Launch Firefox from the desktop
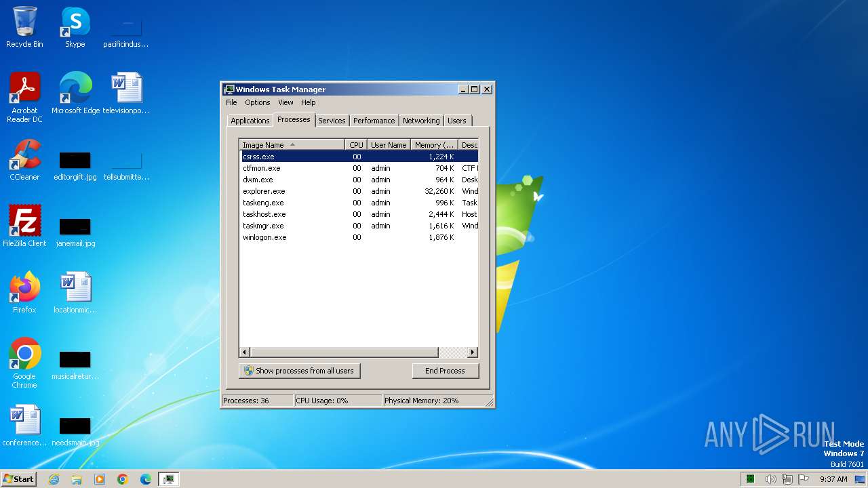The height and width of the screenshot is (488, 868). click(x=24, y=293)
